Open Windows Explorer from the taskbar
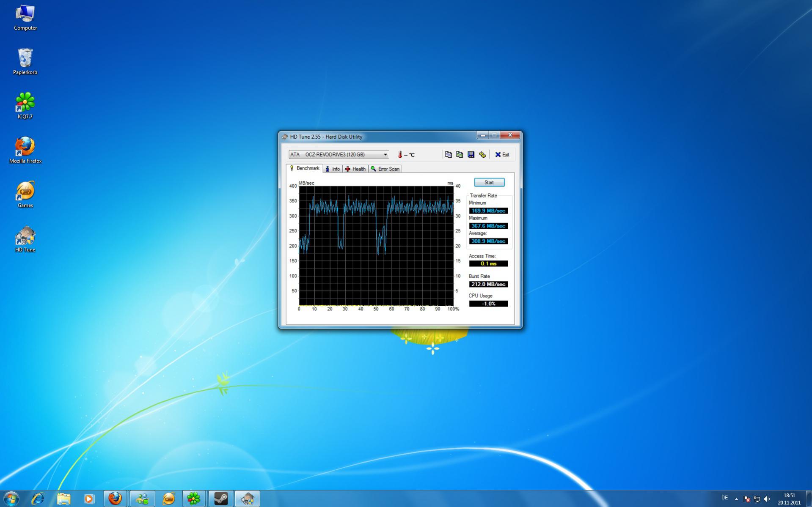Image resolution: width=812 pixels, height=507 pixels. 63,499
